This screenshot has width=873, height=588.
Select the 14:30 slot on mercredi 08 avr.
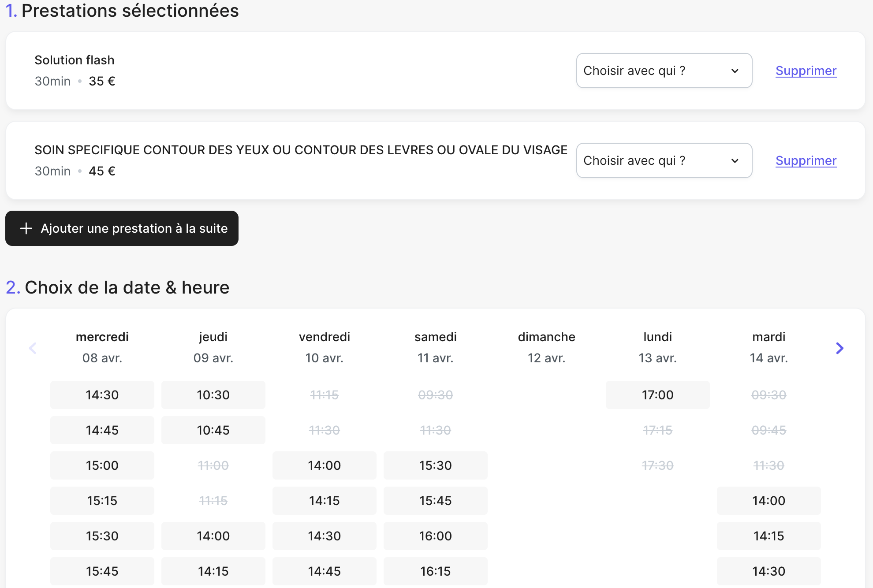click(x=102, y=395)
